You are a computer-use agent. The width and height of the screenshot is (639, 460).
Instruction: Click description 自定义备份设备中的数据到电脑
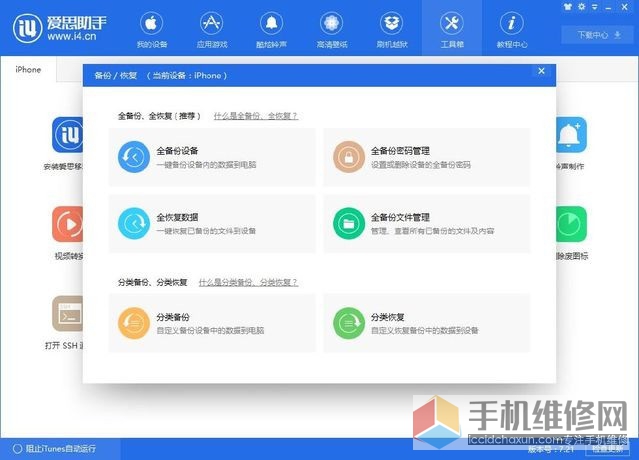pos(210,330)
